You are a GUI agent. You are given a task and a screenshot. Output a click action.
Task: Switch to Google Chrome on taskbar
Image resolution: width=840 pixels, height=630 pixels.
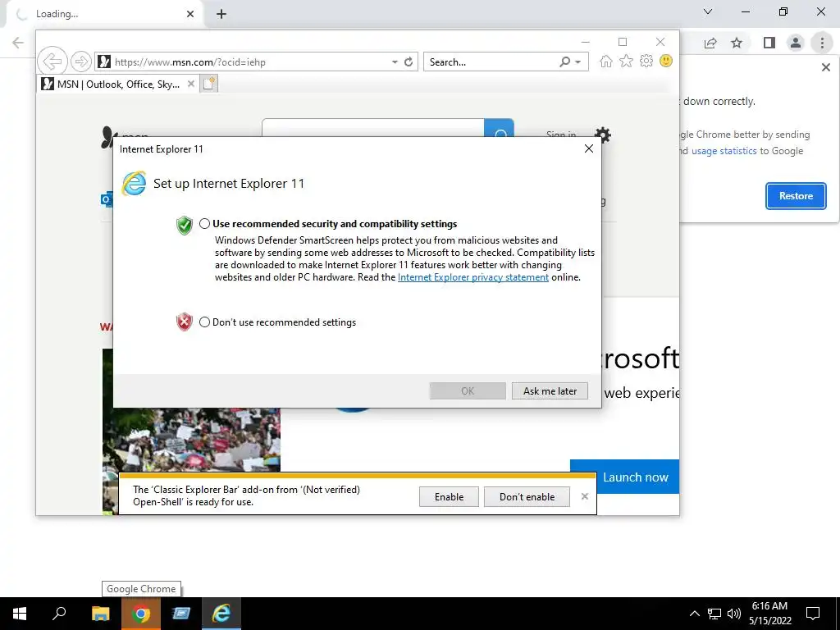pos(141,614)
